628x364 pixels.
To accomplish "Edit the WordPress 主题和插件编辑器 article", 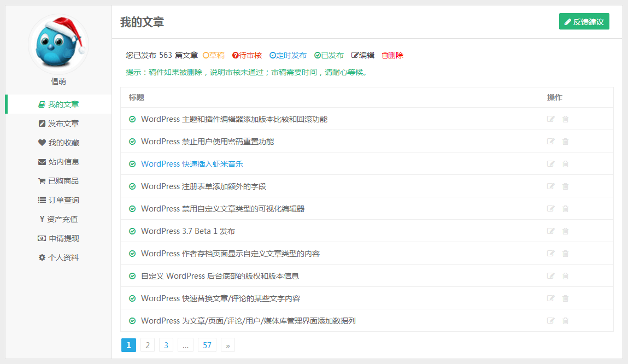I will [x=551, y=119].
